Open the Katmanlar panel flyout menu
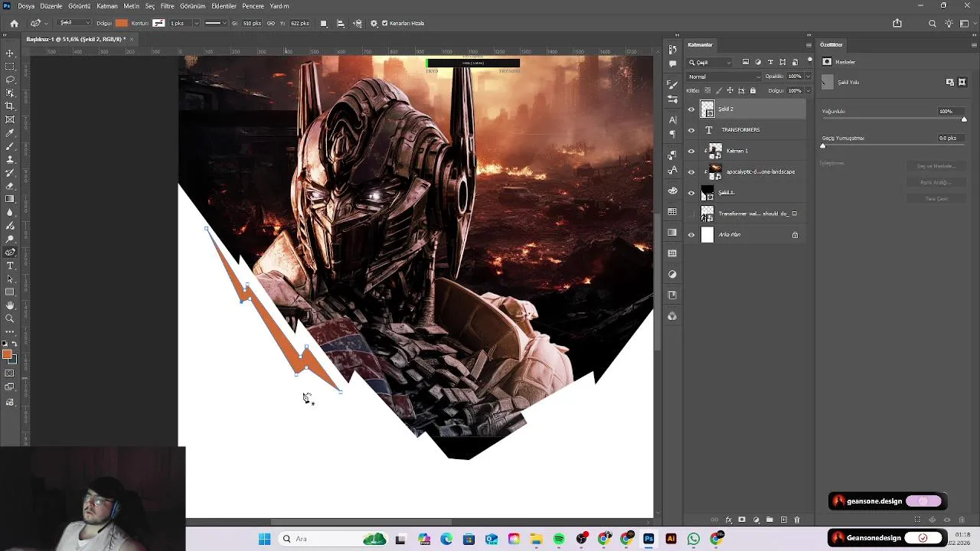The image size is (980, 551). pyautogui.click(x=809, y=44)
